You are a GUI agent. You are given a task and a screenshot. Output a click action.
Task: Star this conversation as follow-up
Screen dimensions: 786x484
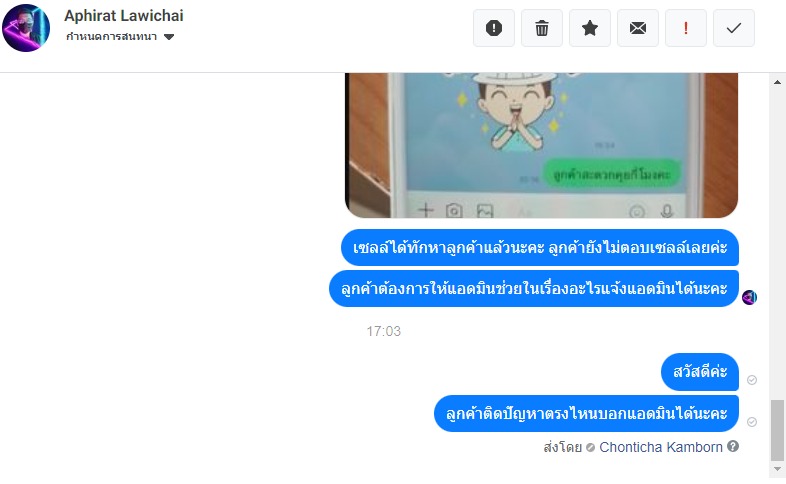590,28
